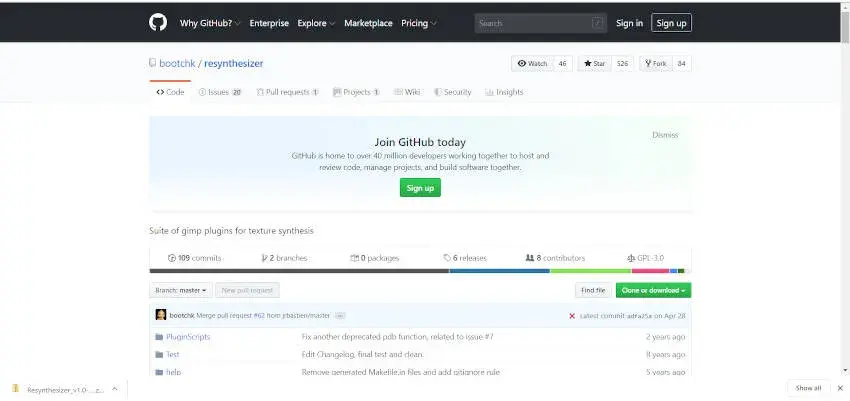Open the GPL-3.0 license link
Screen dimensions: 850x401
pyautogui.click(x=646, y=258)
